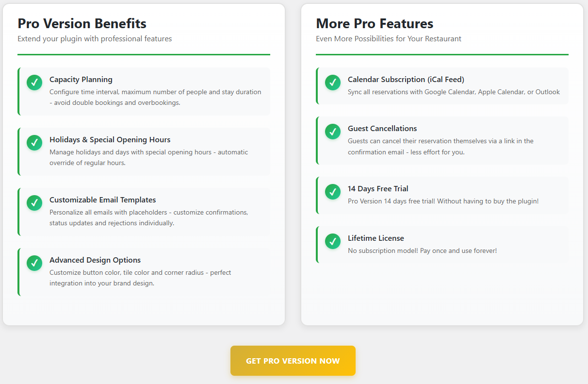Click the Pro Version Benefits heading
This screenshot has height=384, width=588.
point(82,23)
